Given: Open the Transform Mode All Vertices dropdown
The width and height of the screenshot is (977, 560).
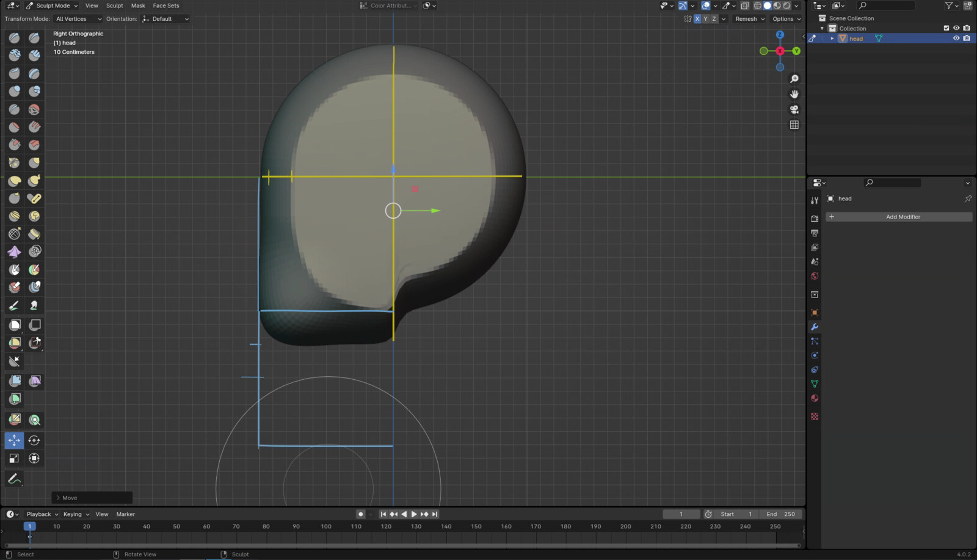Looking at the screenshot, I should tap(78, 19).
